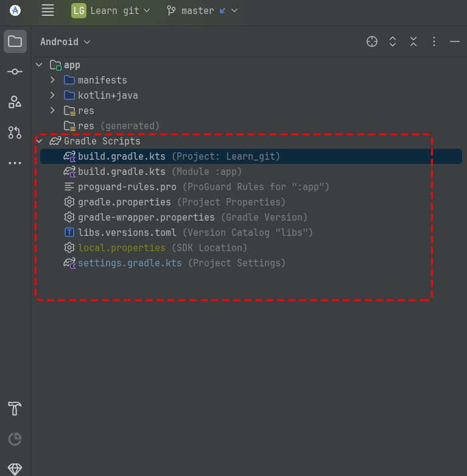Collapse the Gradle Scripts node
The height and width of the screenshot is (476, 467).
click(40, 141)
